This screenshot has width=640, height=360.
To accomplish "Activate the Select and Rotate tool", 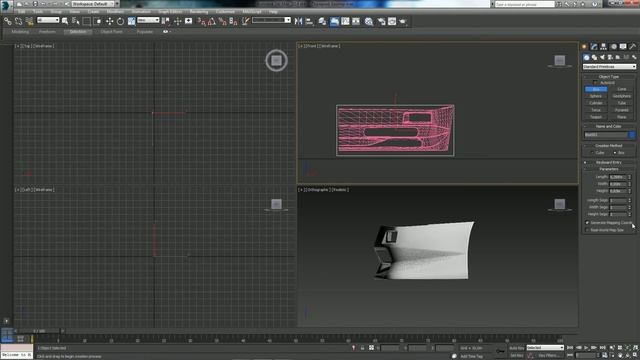I will tap(120, 21).
